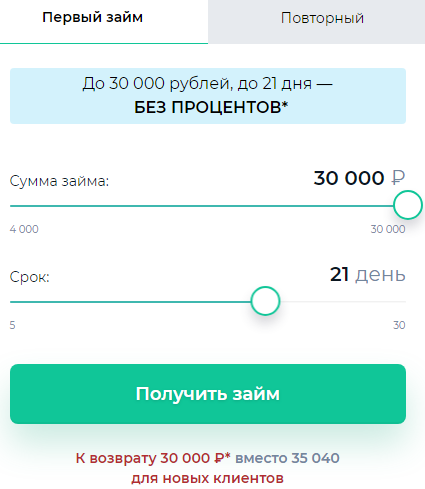Click the 30 maximum days label

point(399,325)
